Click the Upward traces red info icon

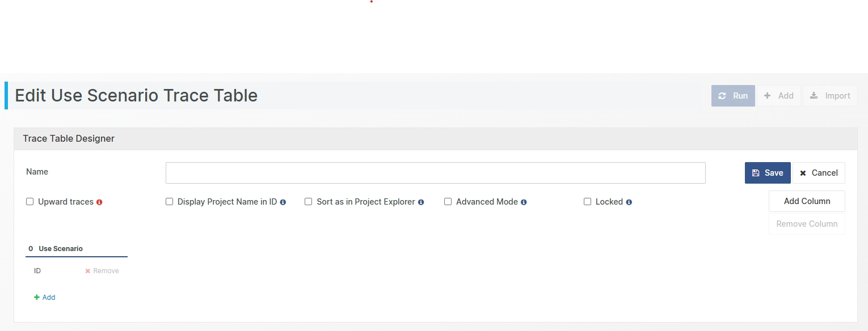tap(99, 202)
